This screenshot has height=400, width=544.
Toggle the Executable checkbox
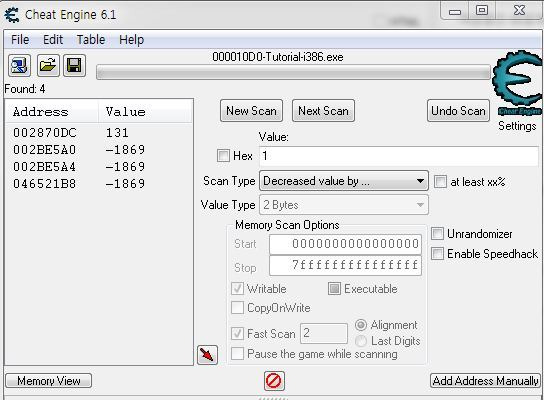coord(334,289)
